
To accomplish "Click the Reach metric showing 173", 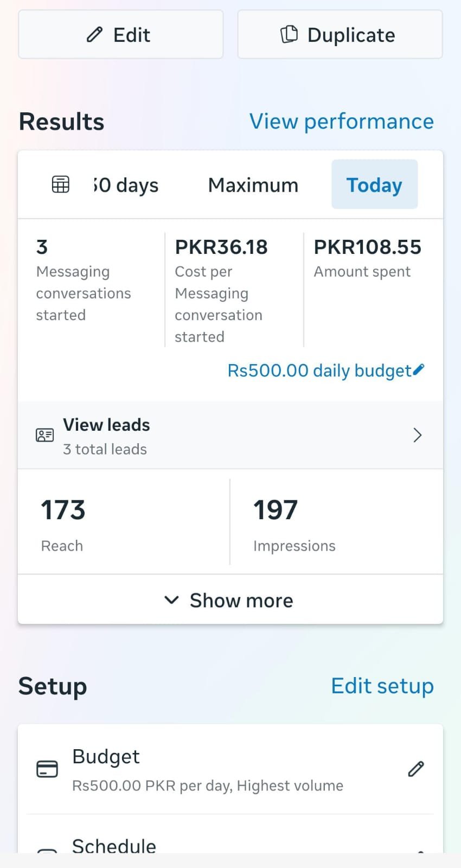I will pyautogui.click(x=62, y=521).
